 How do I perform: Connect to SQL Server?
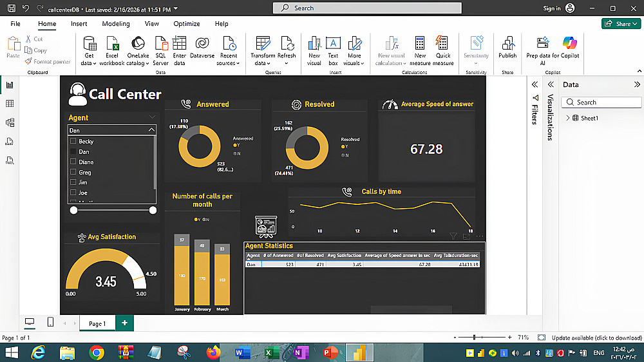(x=160, y=51)
